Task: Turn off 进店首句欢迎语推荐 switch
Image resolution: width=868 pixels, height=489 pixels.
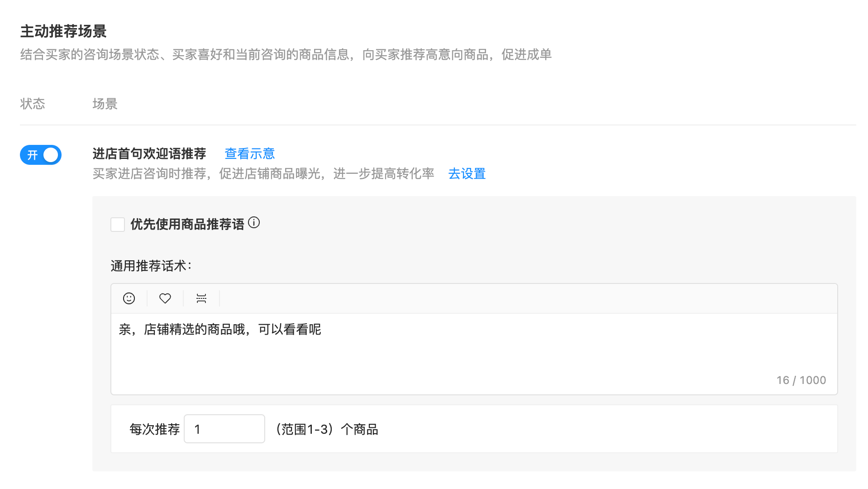Action: [x=41, y=155]
